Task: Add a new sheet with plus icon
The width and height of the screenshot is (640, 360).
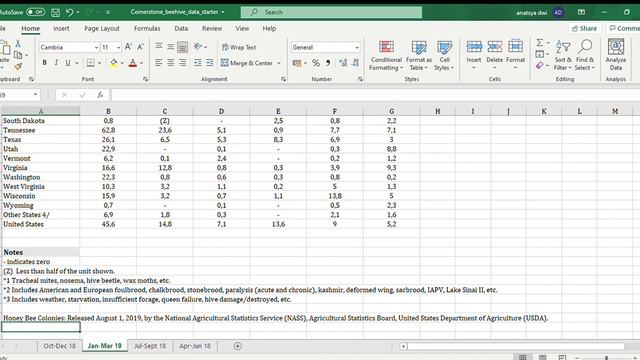Action: [238, 346]
